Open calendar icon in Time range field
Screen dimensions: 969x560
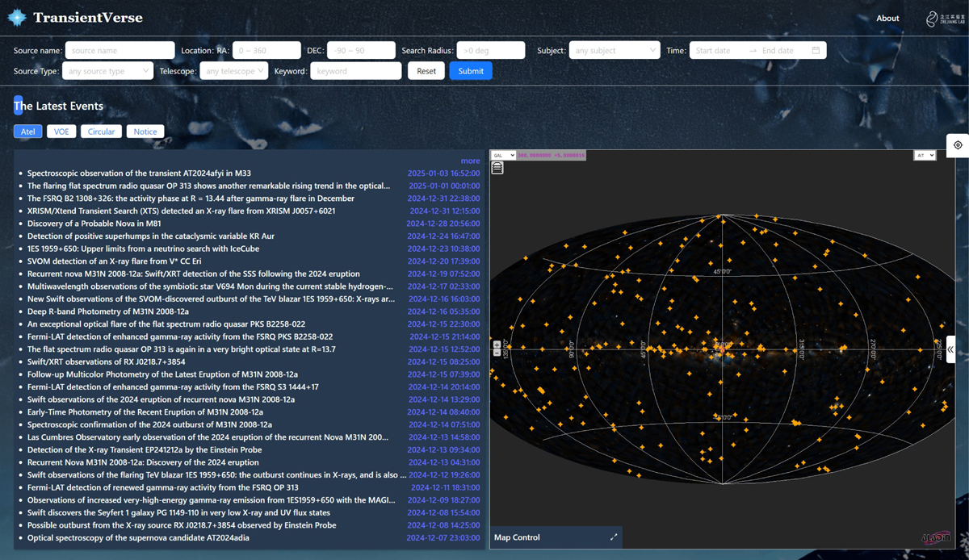click(816, 51)
